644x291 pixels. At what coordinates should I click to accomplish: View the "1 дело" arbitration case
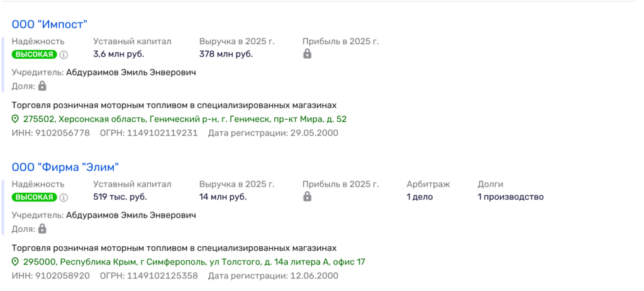click(419, 197)
